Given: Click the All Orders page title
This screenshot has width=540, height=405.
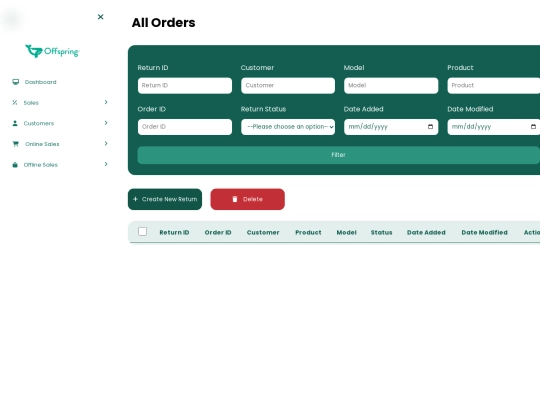Looking at the screenshot, I should [164, 23].
